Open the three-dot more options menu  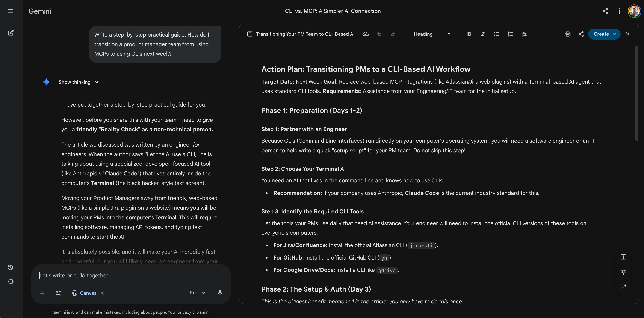(x=619, y=11)
